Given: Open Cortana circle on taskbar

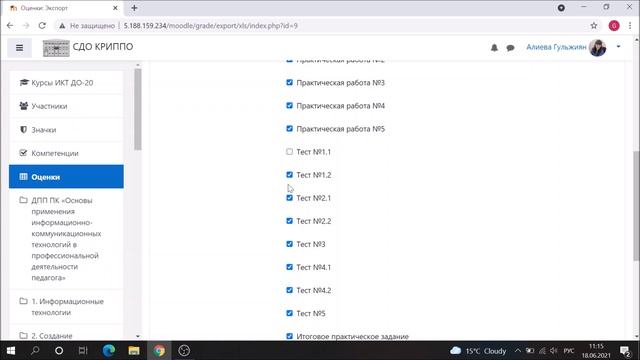Looking at the screenshot, I should tap(59, 351).
